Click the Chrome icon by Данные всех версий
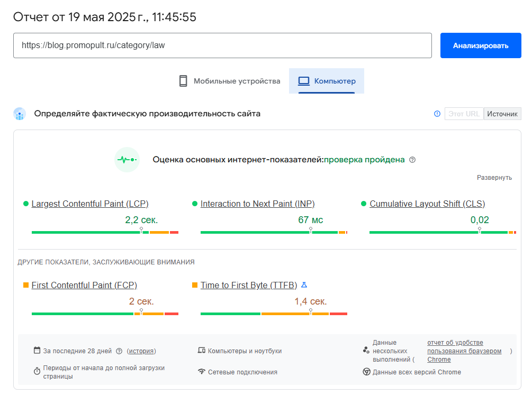 tap(366, 372)
